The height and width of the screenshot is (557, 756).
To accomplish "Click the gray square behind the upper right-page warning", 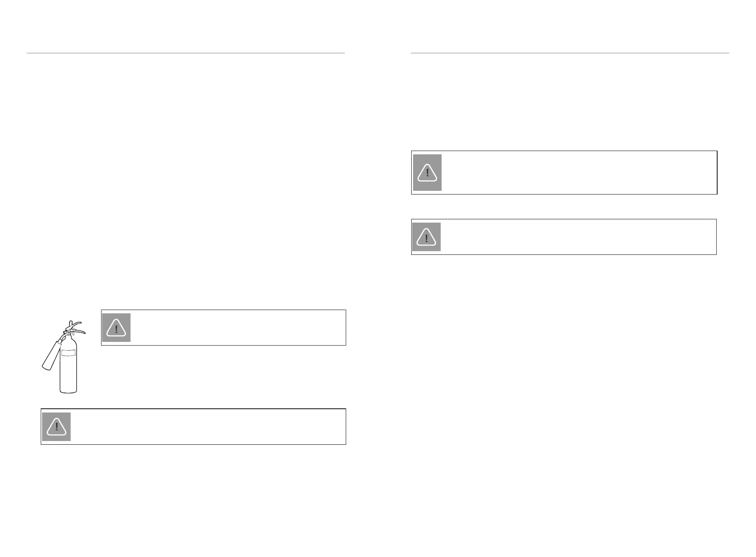I will 427,173.
